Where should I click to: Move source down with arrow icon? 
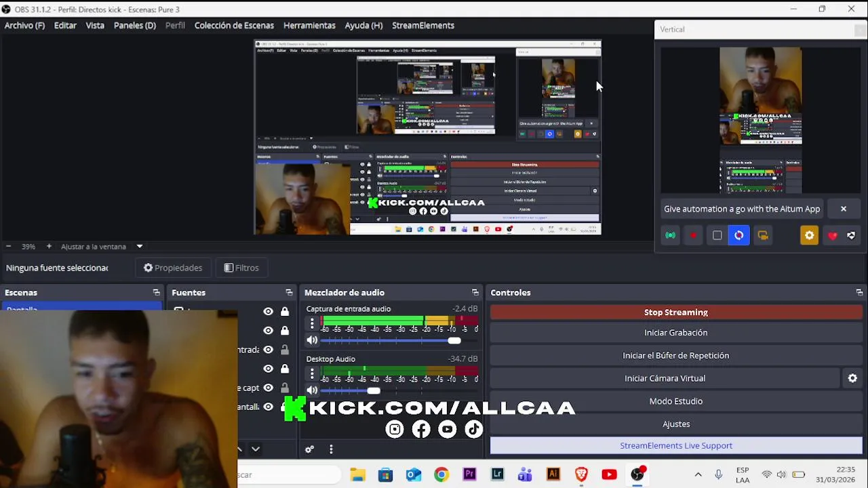click(x=255, y=449)
